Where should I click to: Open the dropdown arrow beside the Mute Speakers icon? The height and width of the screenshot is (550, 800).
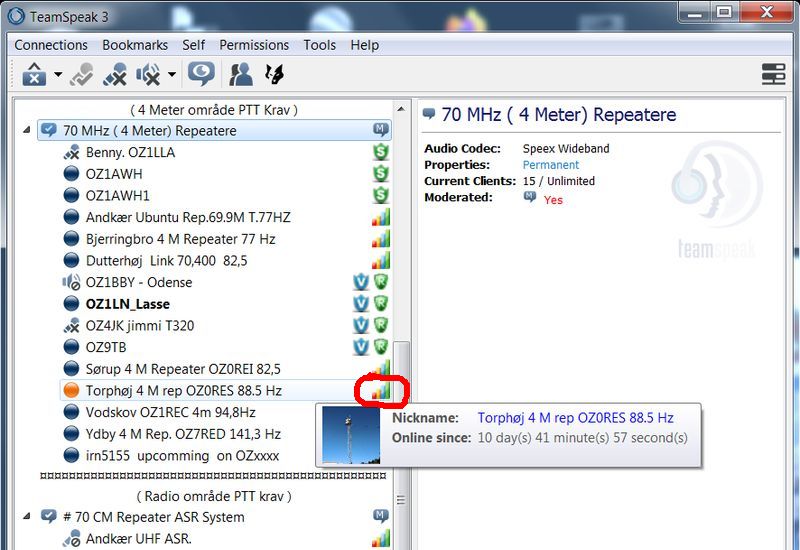point(172,74)
